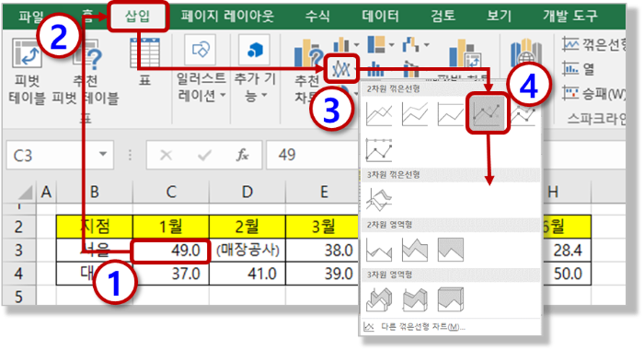Click the Insert Function fx button
The image size is (644, 351).
[x=242, y=155]
